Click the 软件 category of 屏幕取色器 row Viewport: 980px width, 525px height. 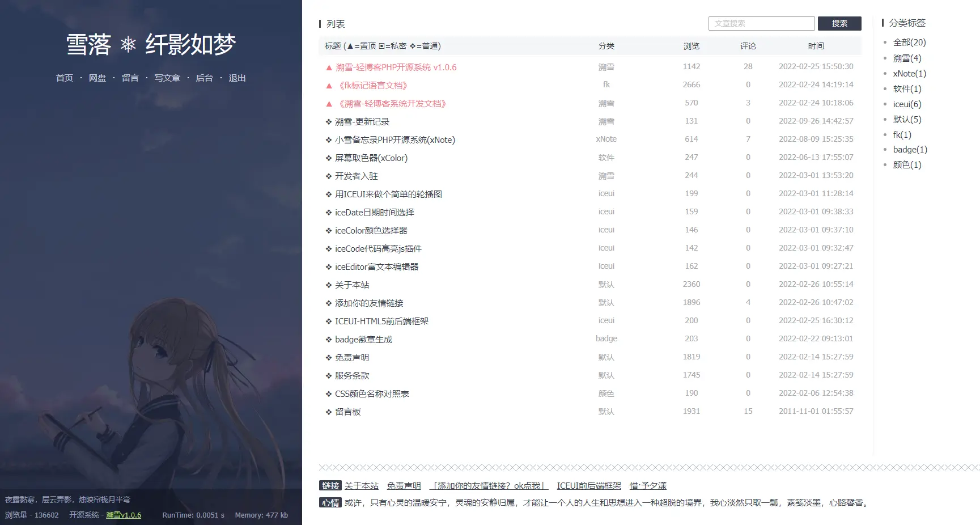point(606,158)
